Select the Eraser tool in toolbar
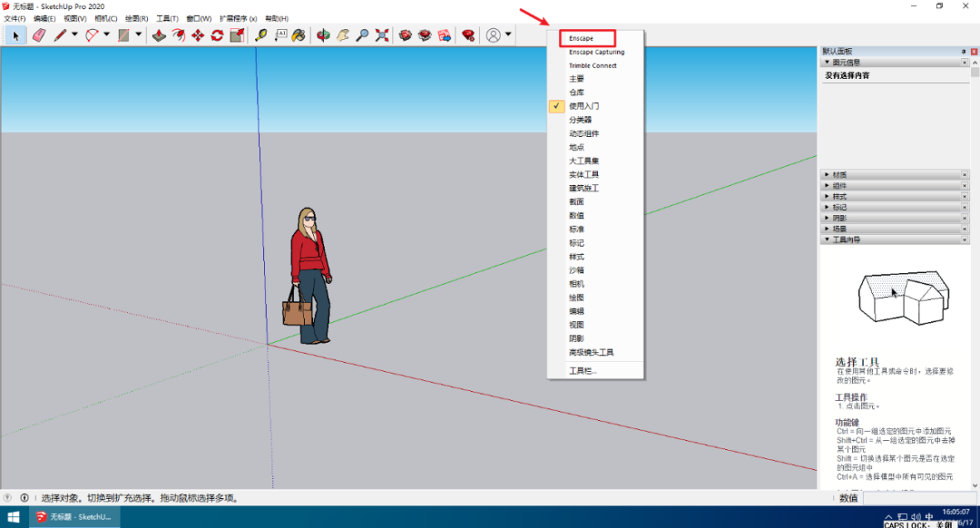 38,35
